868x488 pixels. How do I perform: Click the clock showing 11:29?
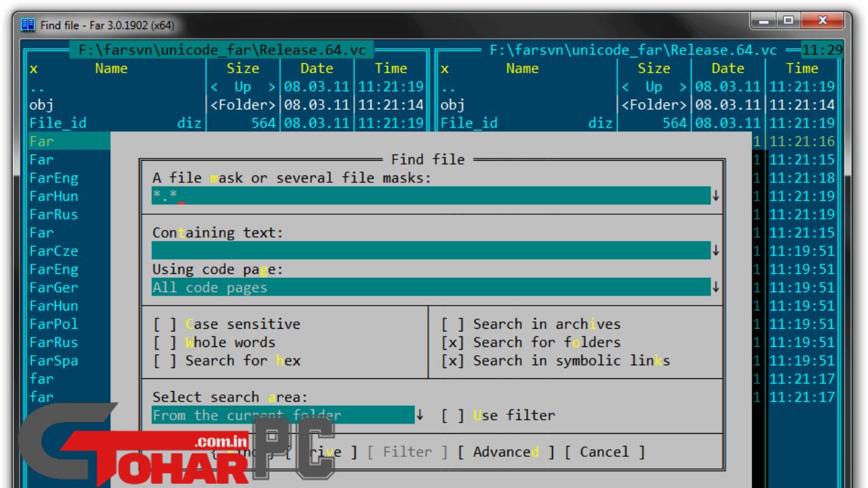[822, 50]
